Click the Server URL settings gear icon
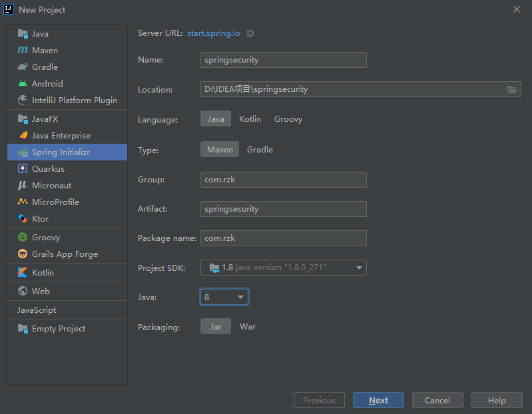This screenshot has width=532, height=414. 250,33
